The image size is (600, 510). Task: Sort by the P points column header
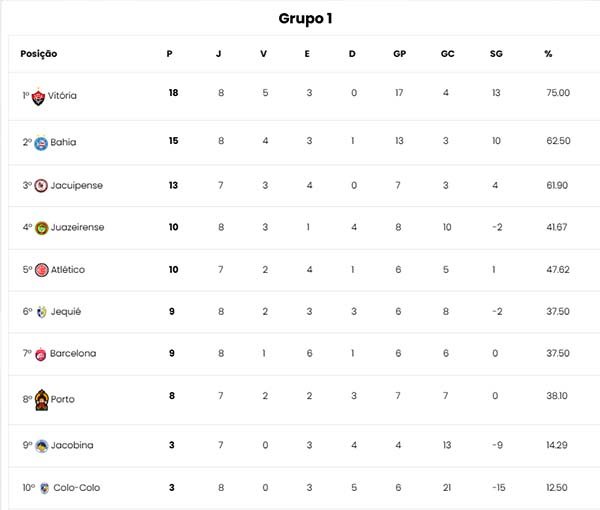point(170,54)
